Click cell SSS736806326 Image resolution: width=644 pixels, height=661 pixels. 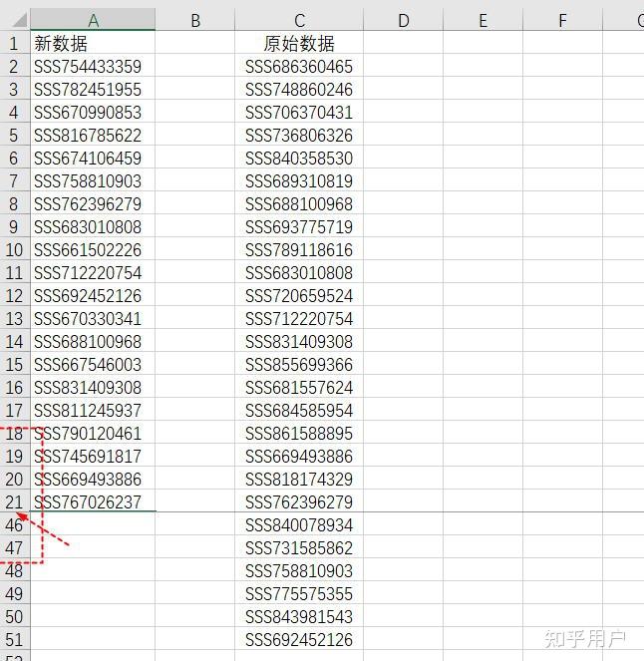pyautogui.click(x=299, y=135)
